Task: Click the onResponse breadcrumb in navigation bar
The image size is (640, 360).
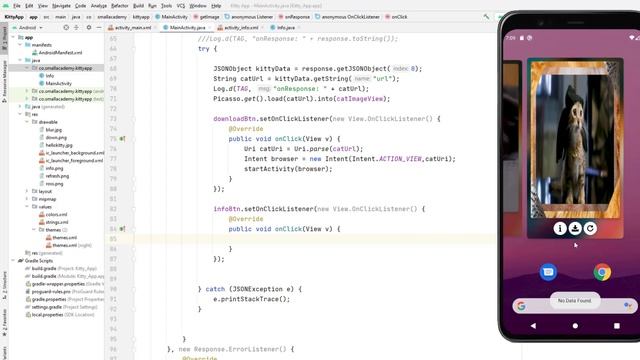Action: point(294,17)
